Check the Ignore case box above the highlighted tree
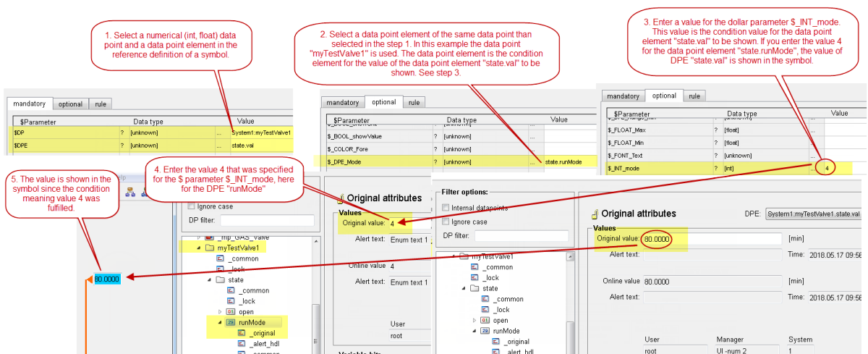868x354 pixels. click(x=192, y=206)
